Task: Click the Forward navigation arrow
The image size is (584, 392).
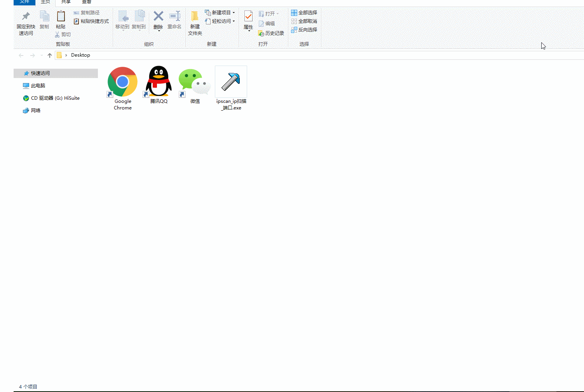Action: [33, 56]
